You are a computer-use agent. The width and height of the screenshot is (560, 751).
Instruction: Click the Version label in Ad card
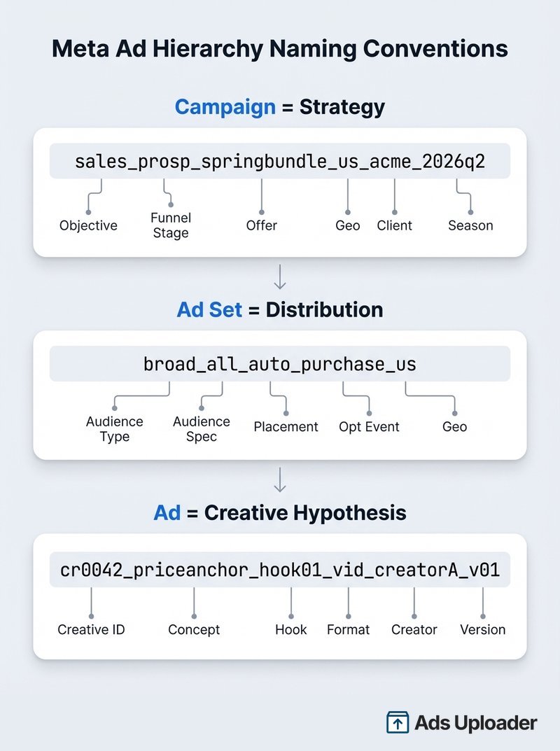point(482,630)
